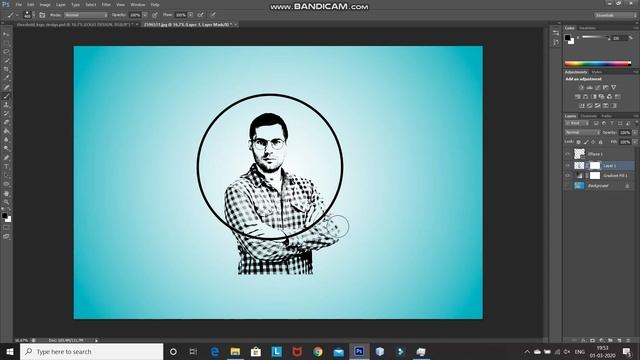
Task: Show the Background layer
Action: coord(567,186)
